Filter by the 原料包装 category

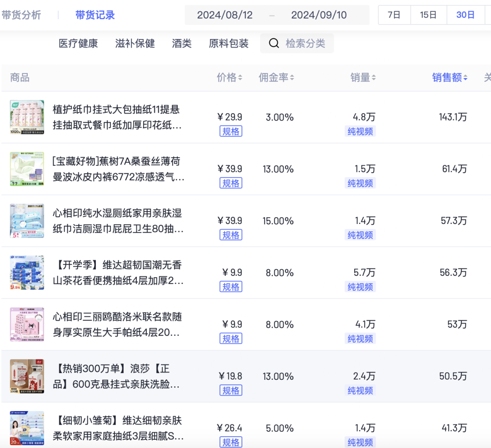point(229,43)
